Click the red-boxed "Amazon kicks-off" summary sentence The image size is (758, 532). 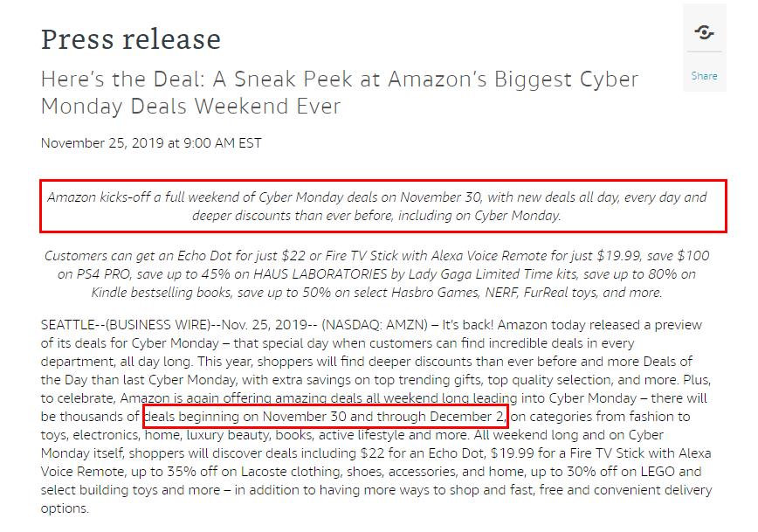377,206
